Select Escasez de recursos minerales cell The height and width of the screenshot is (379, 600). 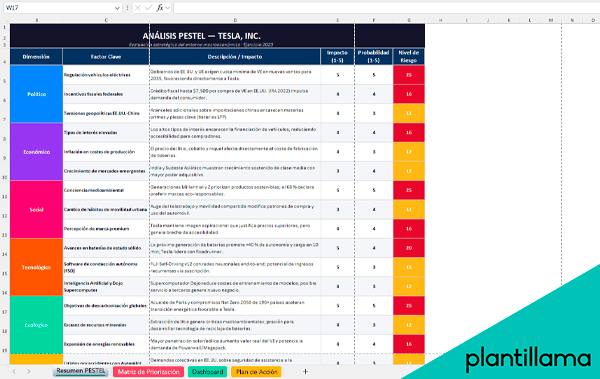tap(106, 325)
